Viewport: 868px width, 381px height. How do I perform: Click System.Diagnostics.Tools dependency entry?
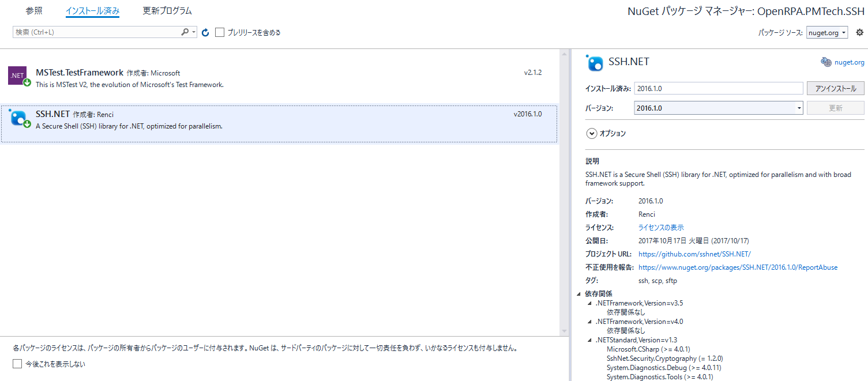tap(660, 377)
